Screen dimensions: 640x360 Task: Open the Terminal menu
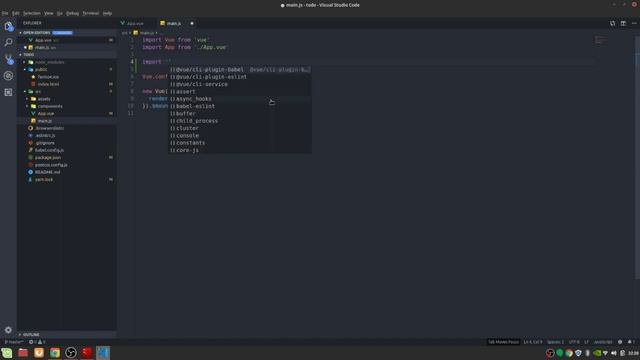(91, 13)
